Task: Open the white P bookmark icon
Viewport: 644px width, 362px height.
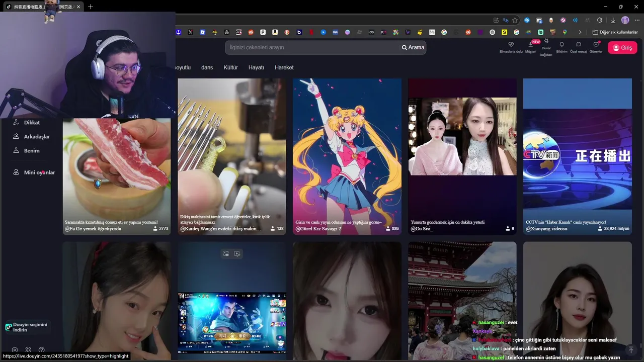Action: (x=263, y=32)
